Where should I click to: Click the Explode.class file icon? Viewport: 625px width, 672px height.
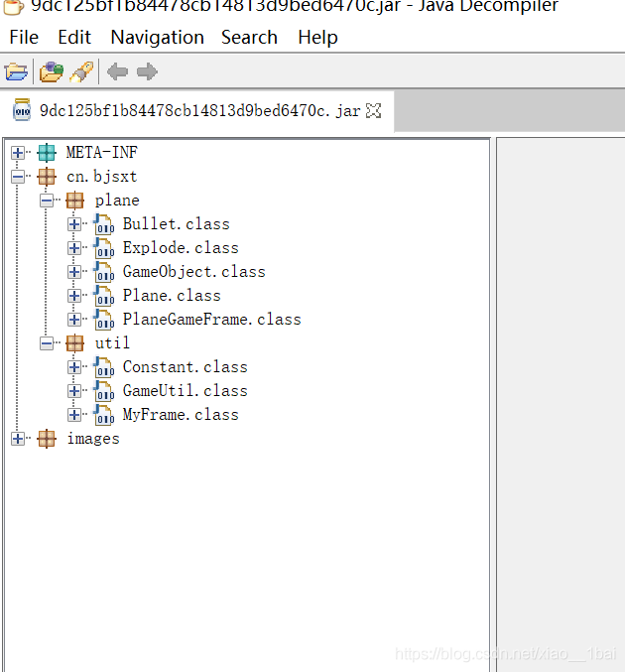point(104,248)
